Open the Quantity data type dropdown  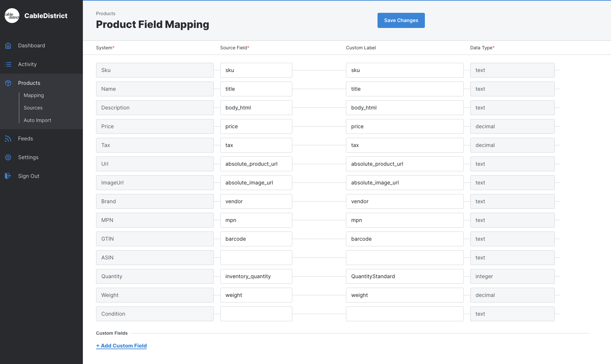click(512, 277)
